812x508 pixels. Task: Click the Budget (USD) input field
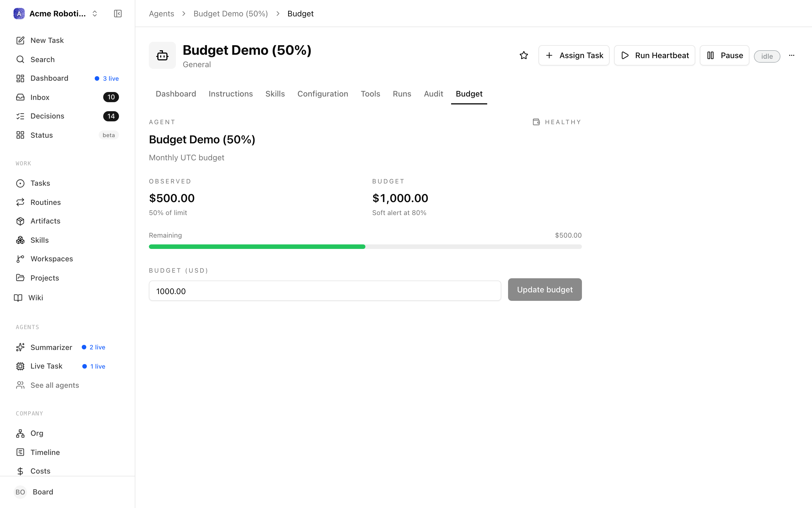click(x=325, y=291)
